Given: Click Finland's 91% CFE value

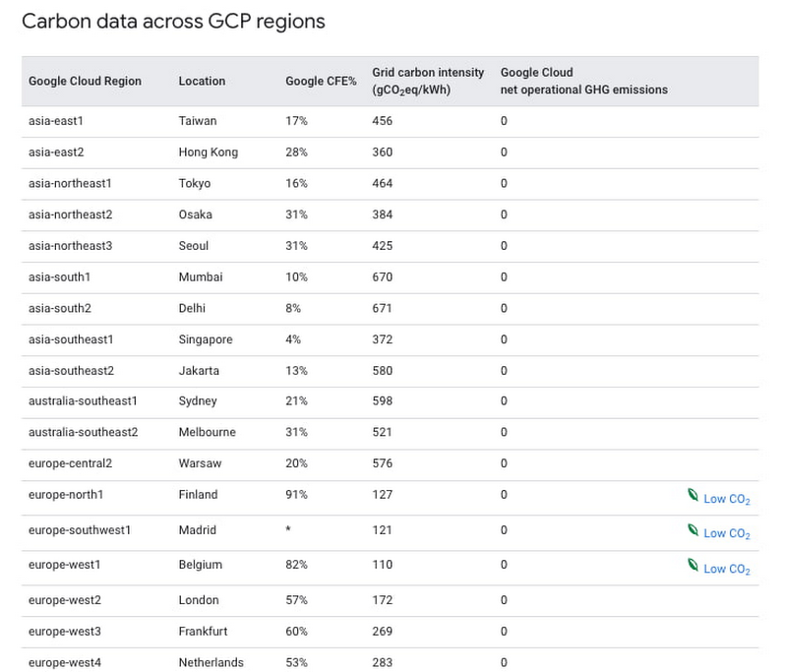Looking at the screenshot, I should (296, 495).
